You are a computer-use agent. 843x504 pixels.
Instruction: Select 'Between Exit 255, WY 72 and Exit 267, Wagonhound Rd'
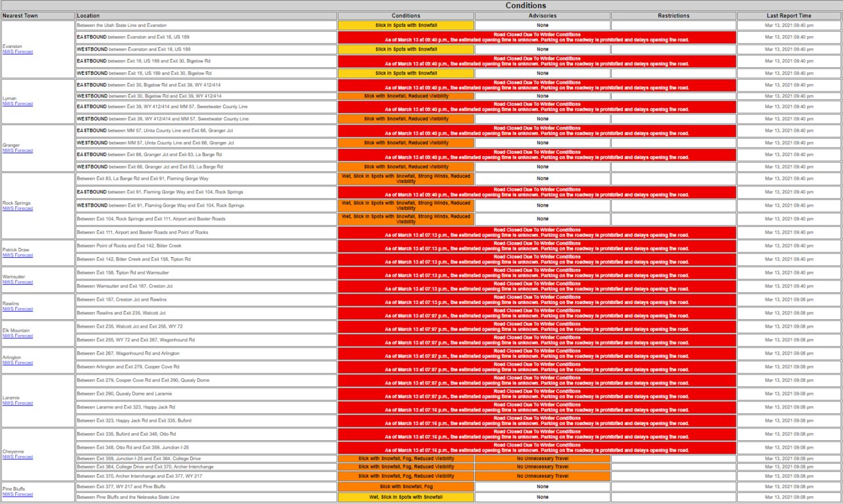207,340
